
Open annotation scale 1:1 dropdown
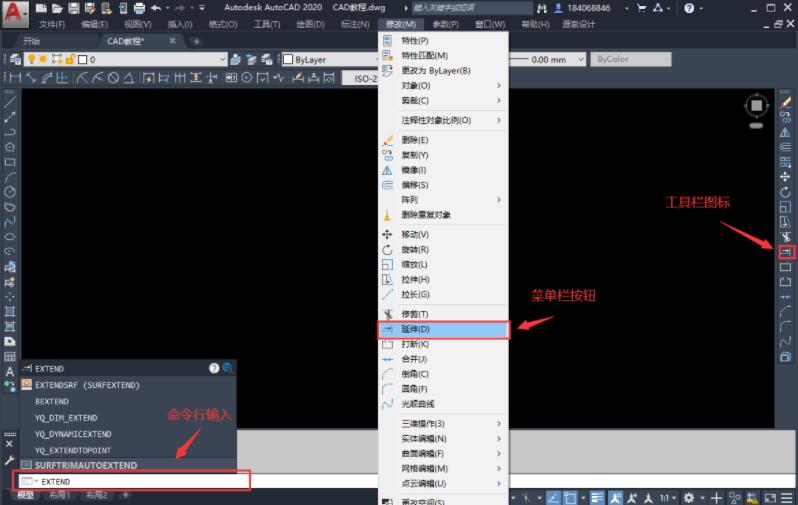click(668, 497)
